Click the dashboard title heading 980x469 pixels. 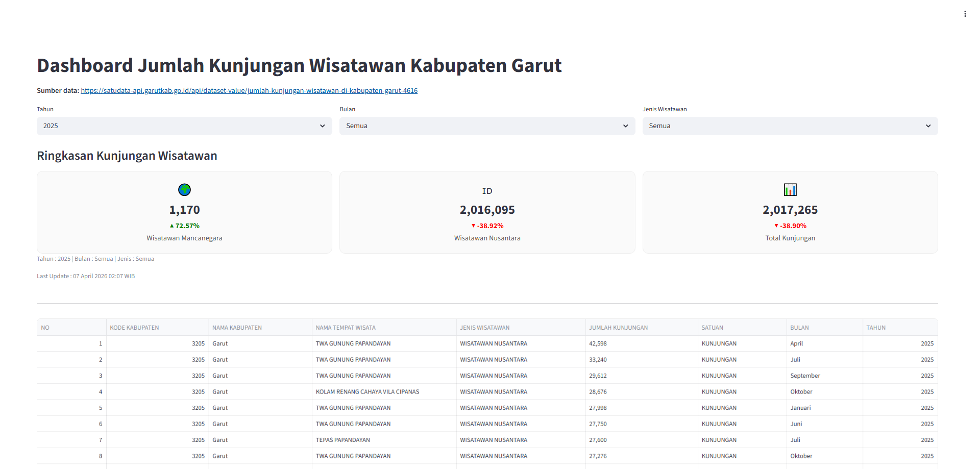coord(299,66)
